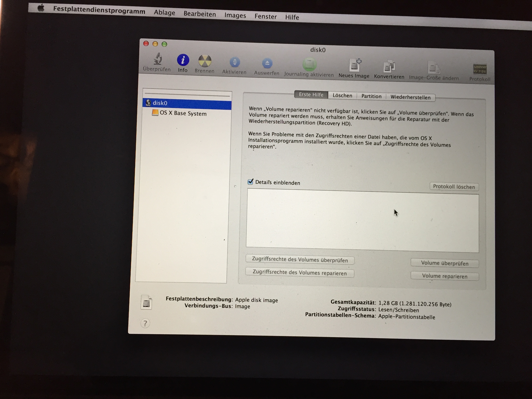Click the Volume überprüfen button
The image size is (532, 399).
point(444,263)
